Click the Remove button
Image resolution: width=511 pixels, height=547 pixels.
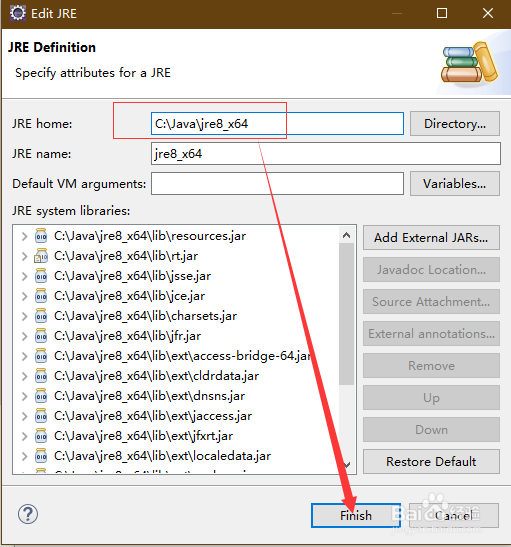pos(431,366)
